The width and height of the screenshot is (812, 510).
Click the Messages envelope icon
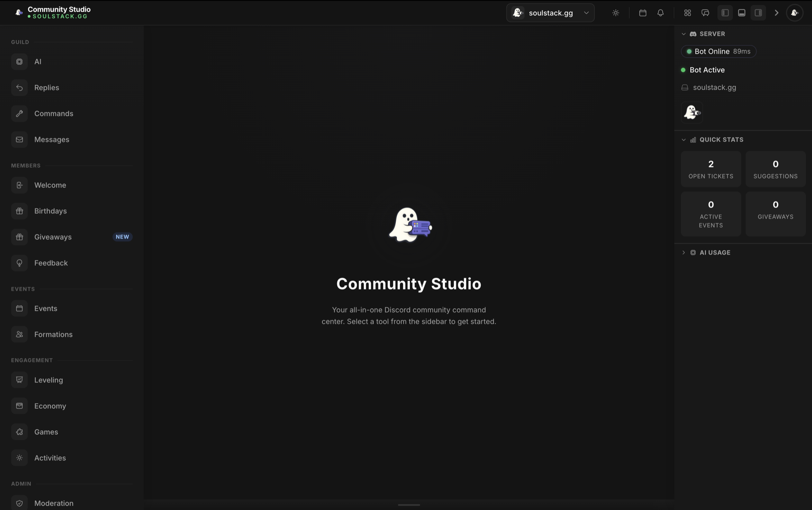[19, 140]
